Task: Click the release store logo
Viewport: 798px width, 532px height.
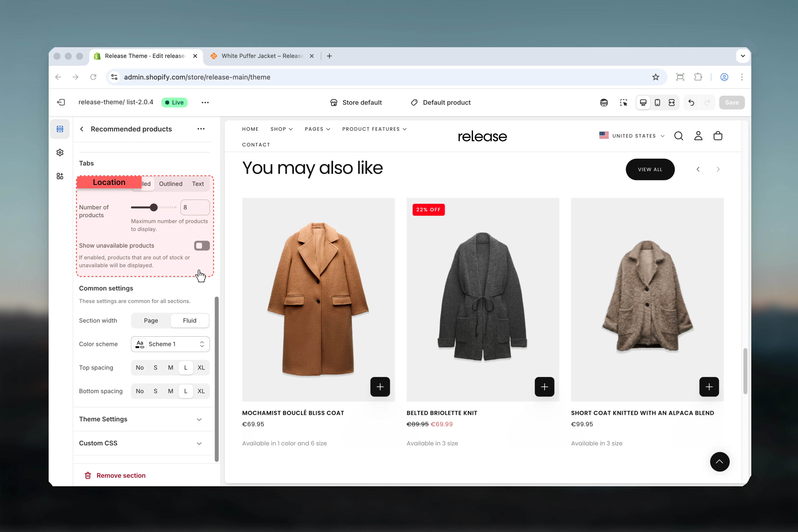Action: [x=482, y=136]
